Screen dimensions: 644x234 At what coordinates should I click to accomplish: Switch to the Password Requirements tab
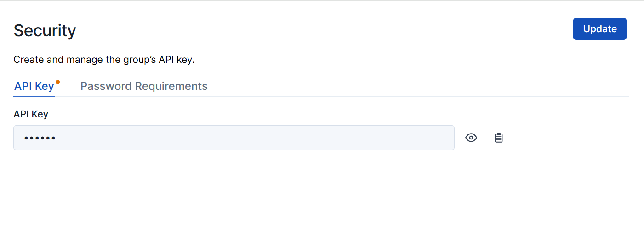click(x=144, y=86)
